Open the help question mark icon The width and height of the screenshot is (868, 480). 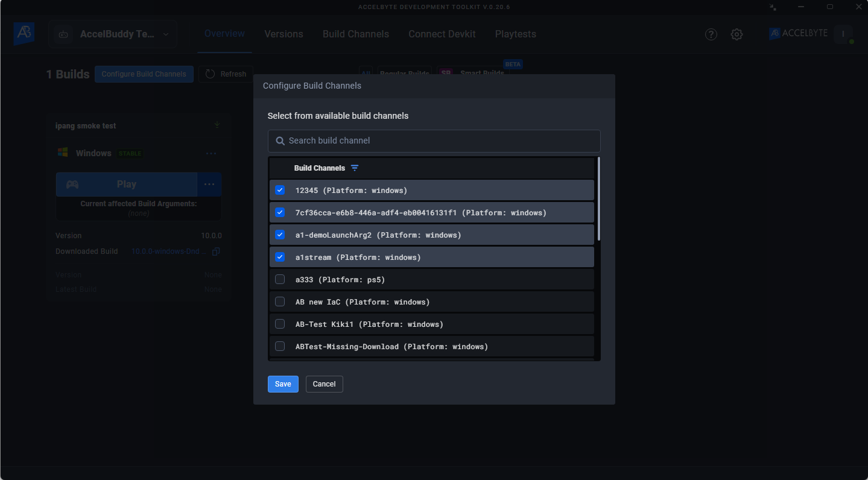coord(711,34)
